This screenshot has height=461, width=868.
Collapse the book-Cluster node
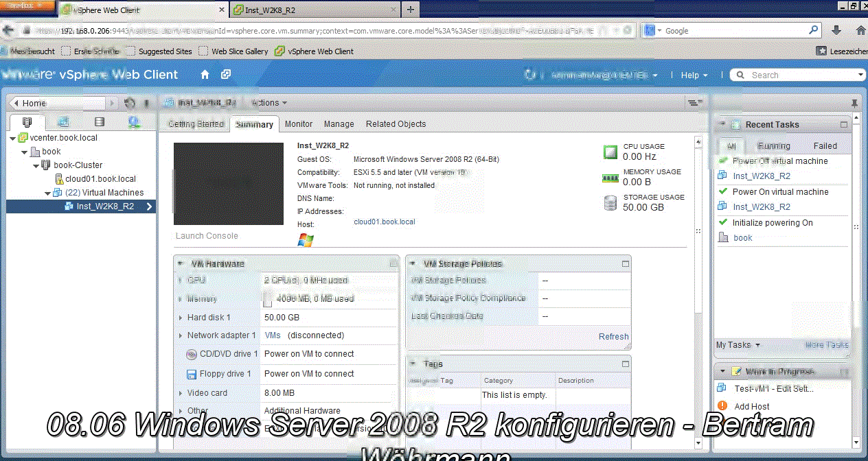coord(36,165)
